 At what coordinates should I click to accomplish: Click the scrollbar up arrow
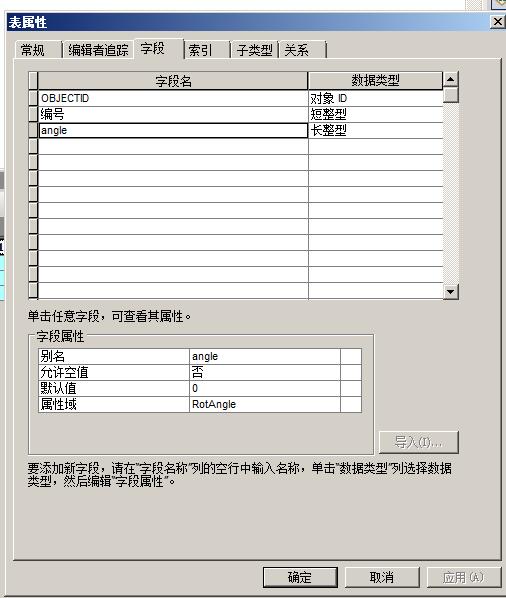point(451,79)
